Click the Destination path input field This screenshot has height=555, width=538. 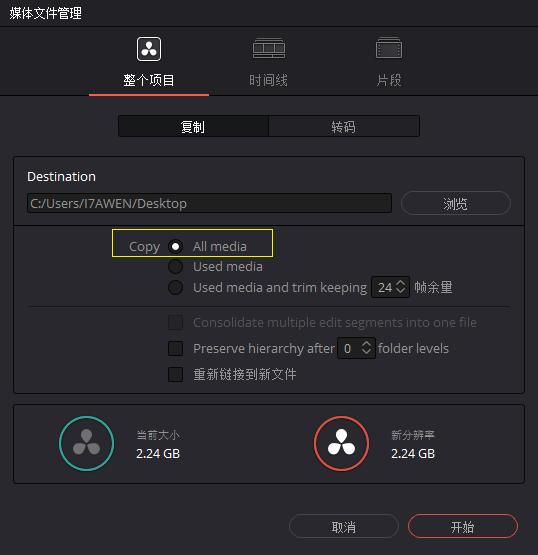(209, 203)
